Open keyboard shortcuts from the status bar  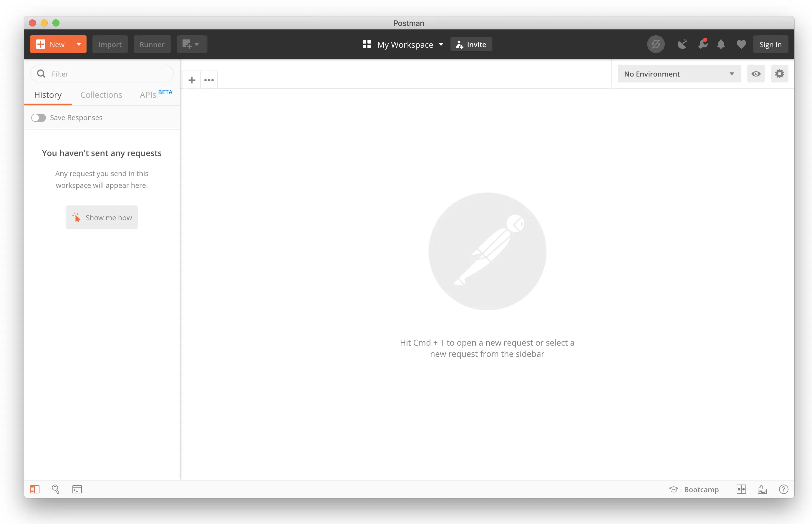[x=762, y=489]
